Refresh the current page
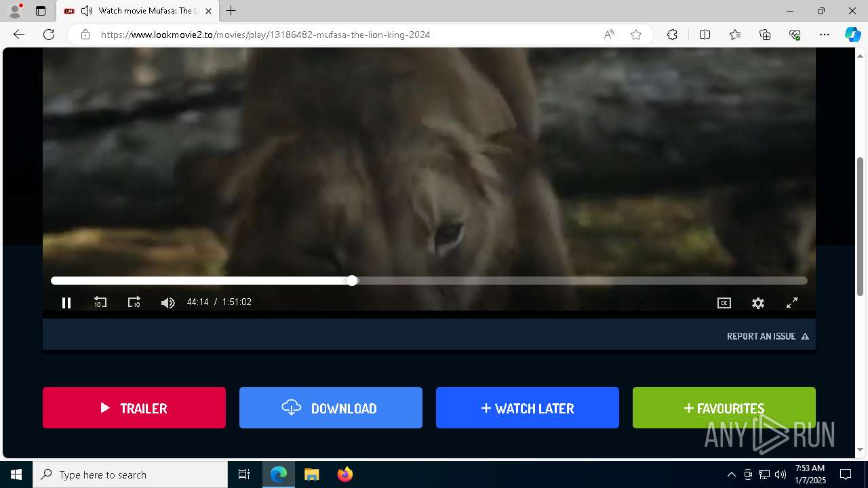Image resolution: width=868 pixels, height=488 pixels. [x=49, y=35]
